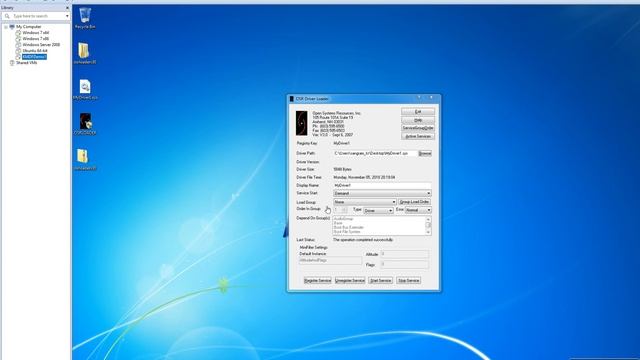Image resolution: width=640 pixels, height=360 pixels.
Task: Click the '5848 Bytes' driver size value
Action: click(x=342, y=169)
